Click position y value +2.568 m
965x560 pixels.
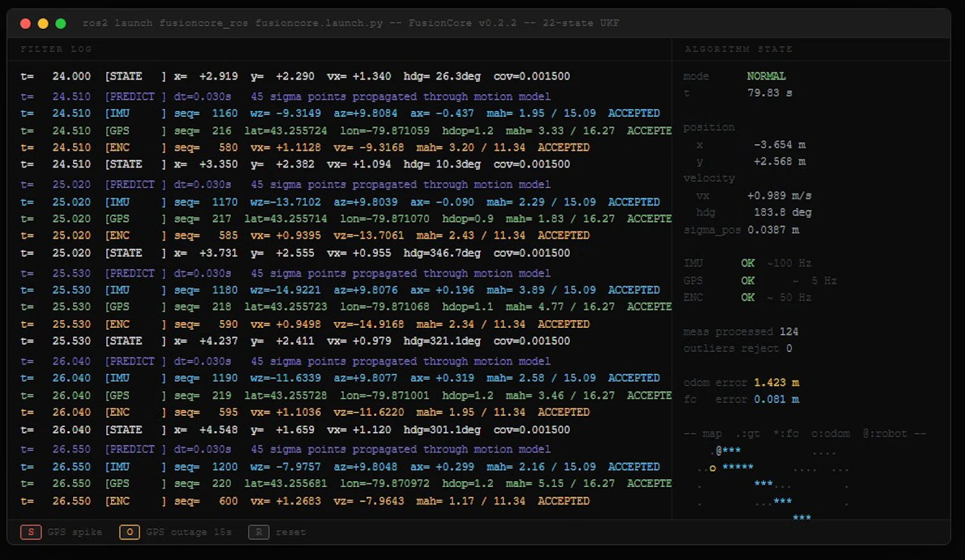point(780,162)
